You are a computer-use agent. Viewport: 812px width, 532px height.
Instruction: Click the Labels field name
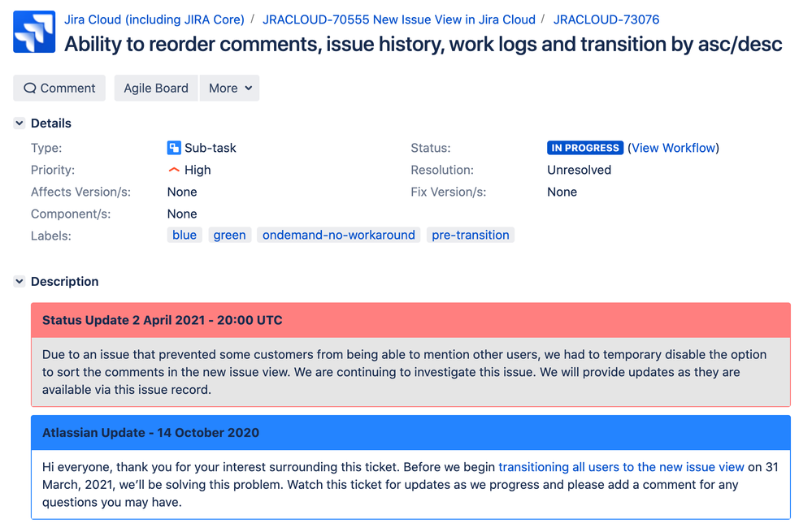coord(50,236)
